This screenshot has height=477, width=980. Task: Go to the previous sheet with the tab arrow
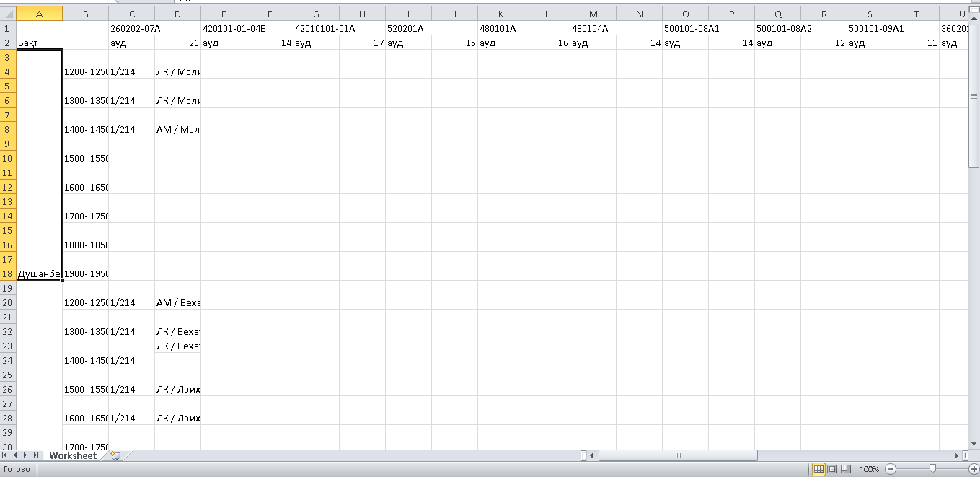tap(17, 455)
